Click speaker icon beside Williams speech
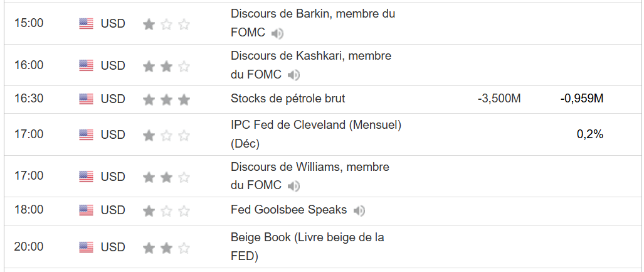 (x=293, y=186)
